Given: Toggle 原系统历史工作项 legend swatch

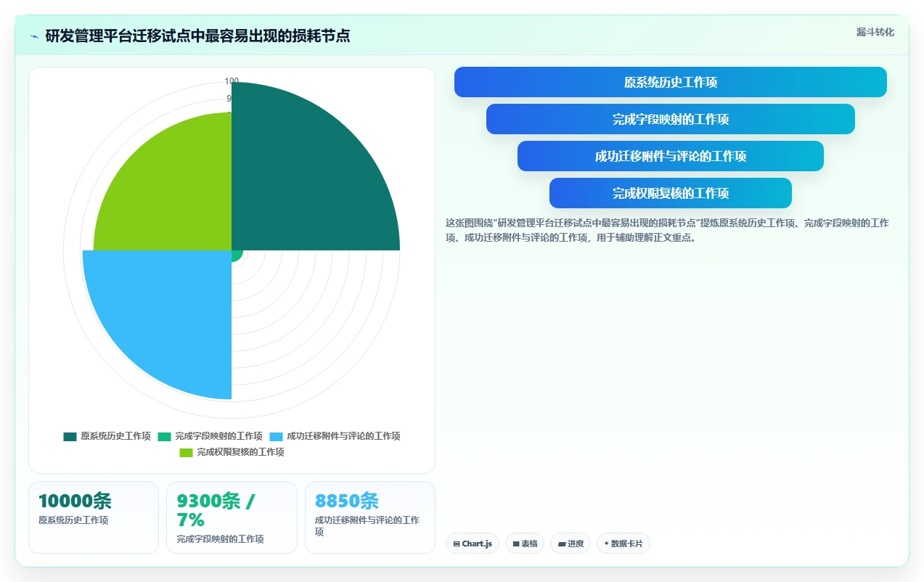Looking at the screenshot, I should coord(70,437).
